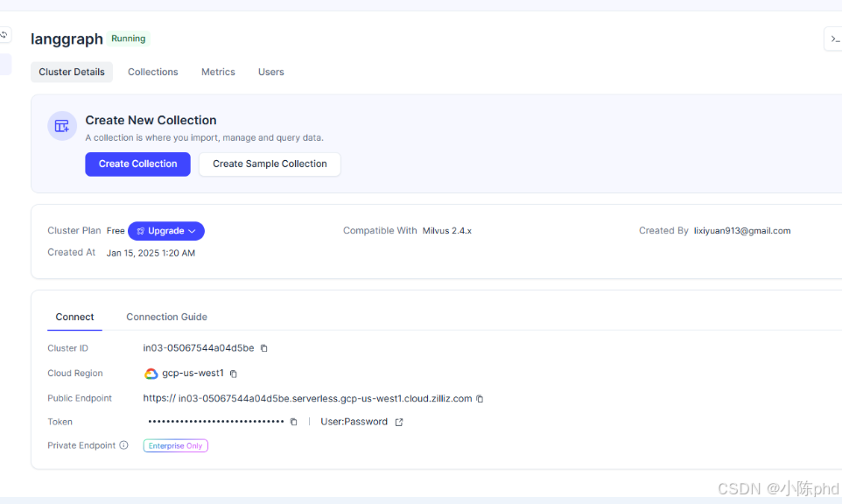Open the terminal console icon at top right
The image size is (842, 504).
click(834, 38)
